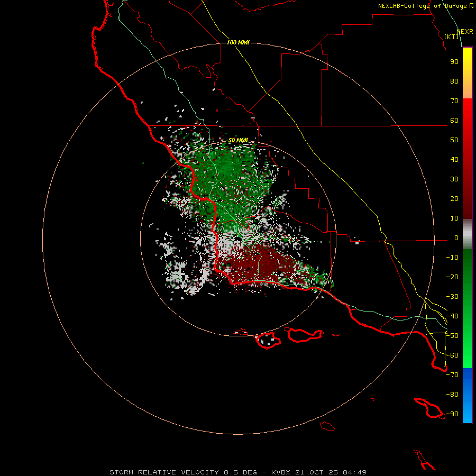The width and height of the screenshot is (476, 476).
Task: Click gray zero-velocity segment of color bar
Action: [x=467, y=234]
